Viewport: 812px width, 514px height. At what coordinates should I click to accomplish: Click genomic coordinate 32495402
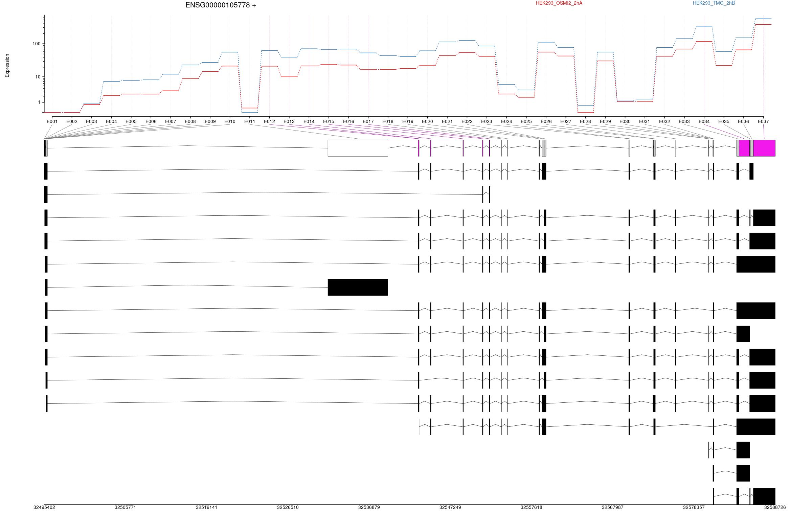[44, 507]
